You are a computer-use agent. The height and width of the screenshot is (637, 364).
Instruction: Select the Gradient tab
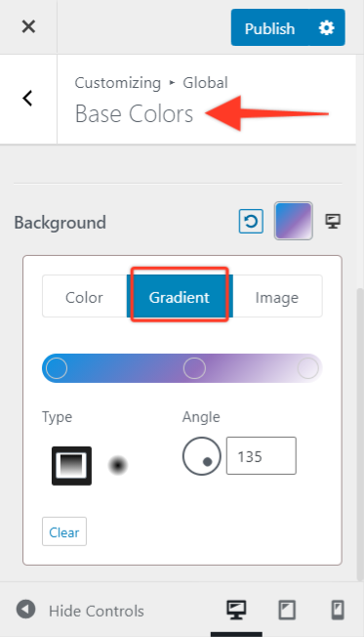(180, 297)
